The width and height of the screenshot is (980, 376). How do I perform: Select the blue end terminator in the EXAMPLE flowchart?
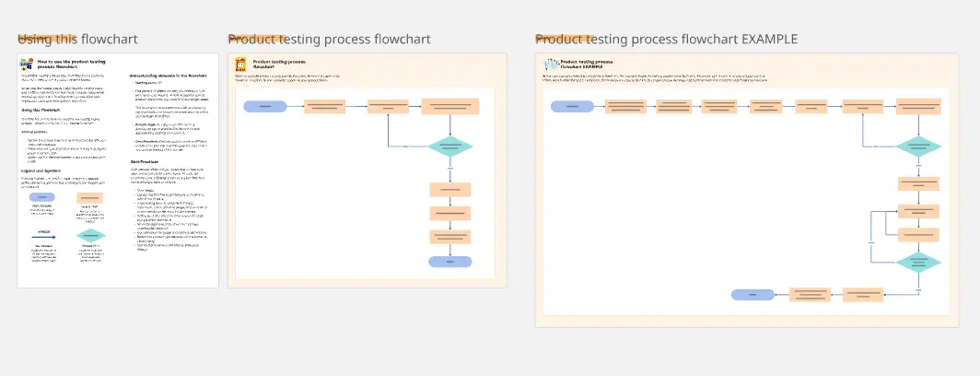(752, 295)
